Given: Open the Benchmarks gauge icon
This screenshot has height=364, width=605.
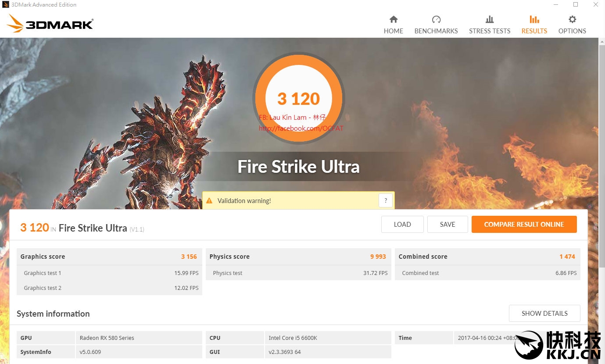Looking at the screenshot, I should [436, 19].
